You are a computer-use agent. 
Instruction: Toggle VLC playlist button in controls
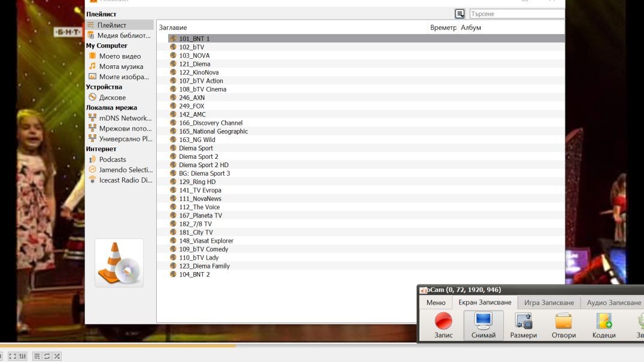37,356
